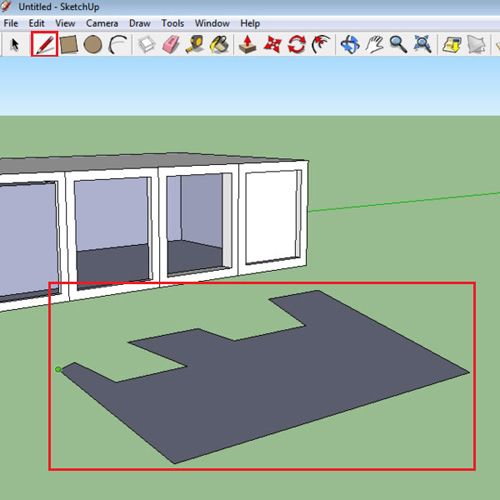Click the green endpoint on the shape
The image size is (500, 500).
point(58,369)
